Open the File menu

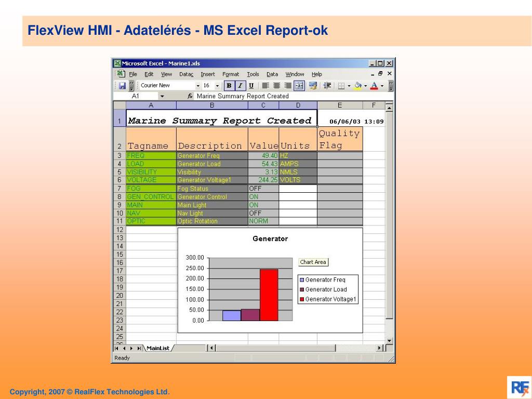coord(132,74)
